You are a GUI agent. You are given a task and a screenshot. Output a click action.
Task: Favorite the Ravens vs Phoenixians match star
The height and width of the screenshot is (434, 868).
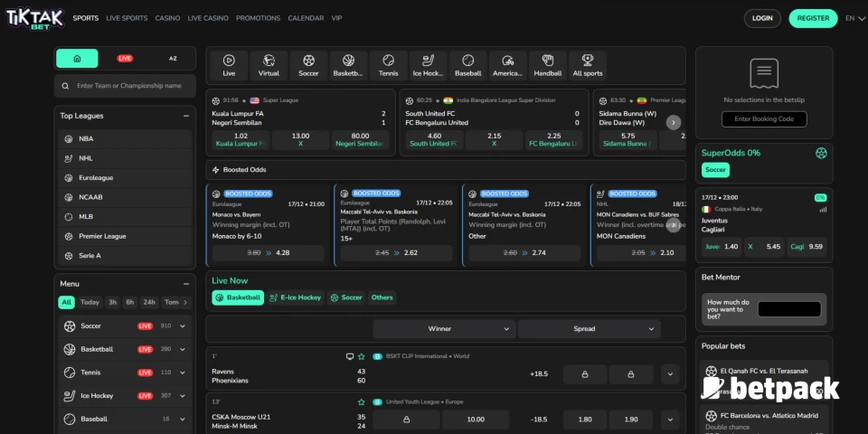[362, 356]
